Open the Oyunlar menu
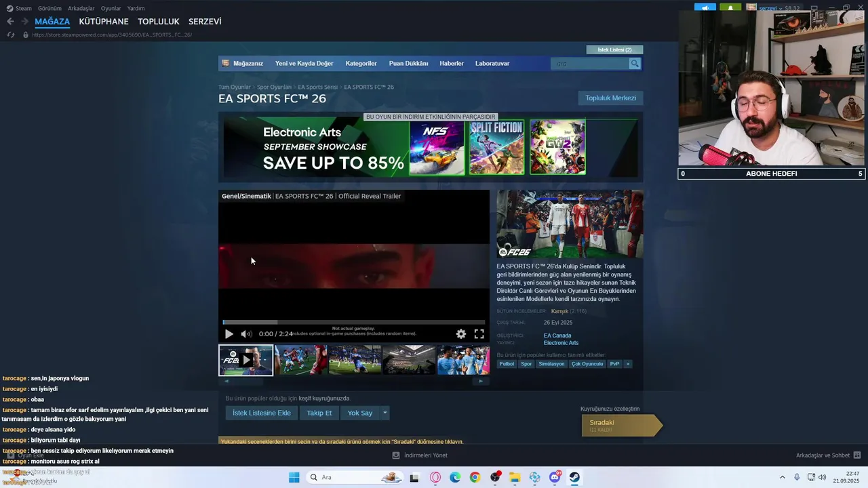The width and height of the screenshot is (868, 488). [x=111, y=8]
